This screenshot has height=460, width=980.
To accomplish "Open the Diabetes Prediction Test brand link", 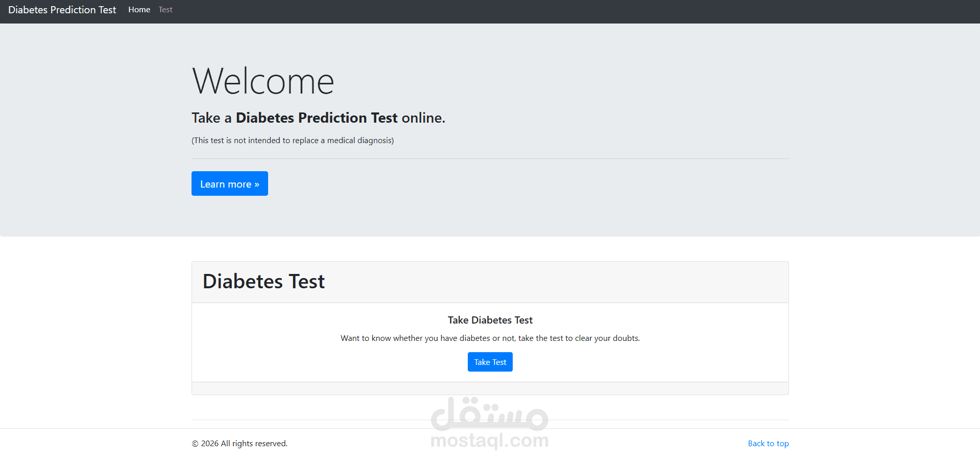I will [x=62, y=10].
